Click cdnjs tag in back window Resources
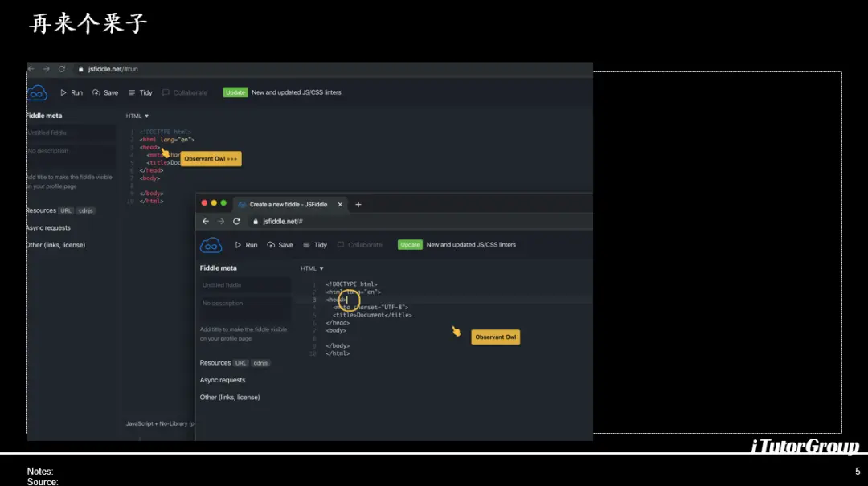This screenshot has width=868, height=486. click(x=86, y=211)
